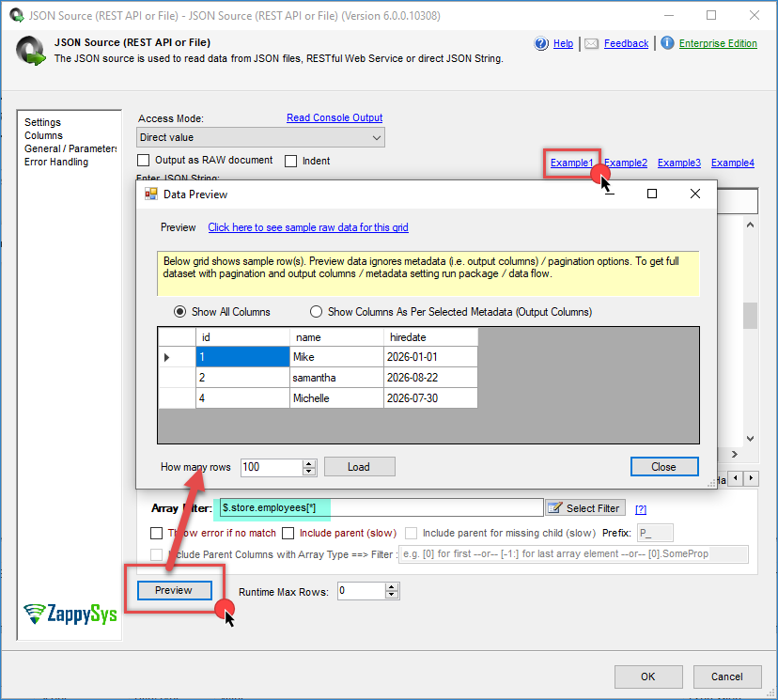Toggle Output as RAW document checkbox
Viewport: 778px width, 700px height.
(x=144, y=161)
